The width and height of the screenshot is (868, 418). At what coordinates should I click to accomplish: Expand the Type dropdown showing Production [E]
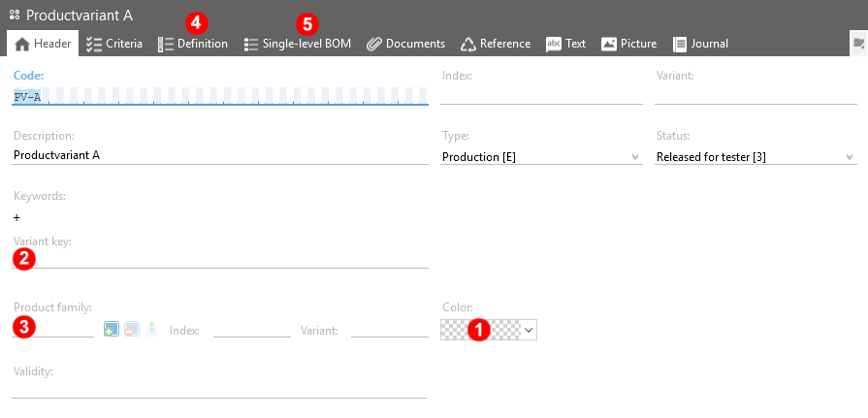(635, 157)
